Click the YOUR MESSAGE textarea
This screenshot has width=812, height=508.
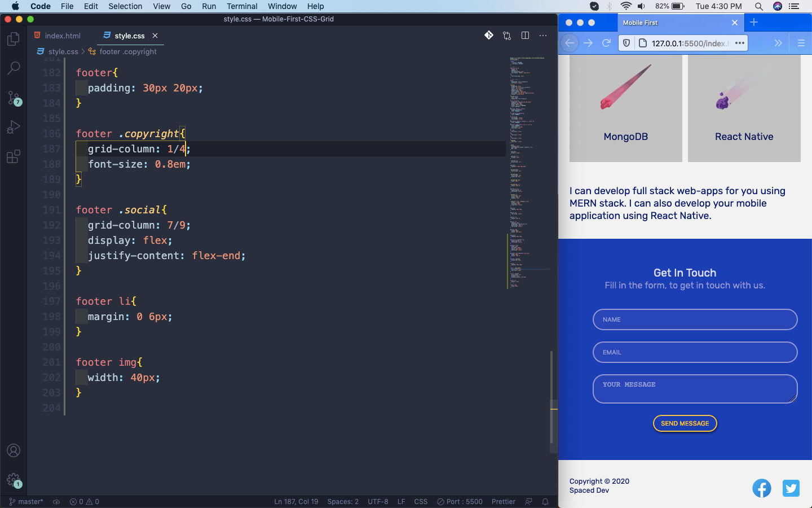click(695, 389)
